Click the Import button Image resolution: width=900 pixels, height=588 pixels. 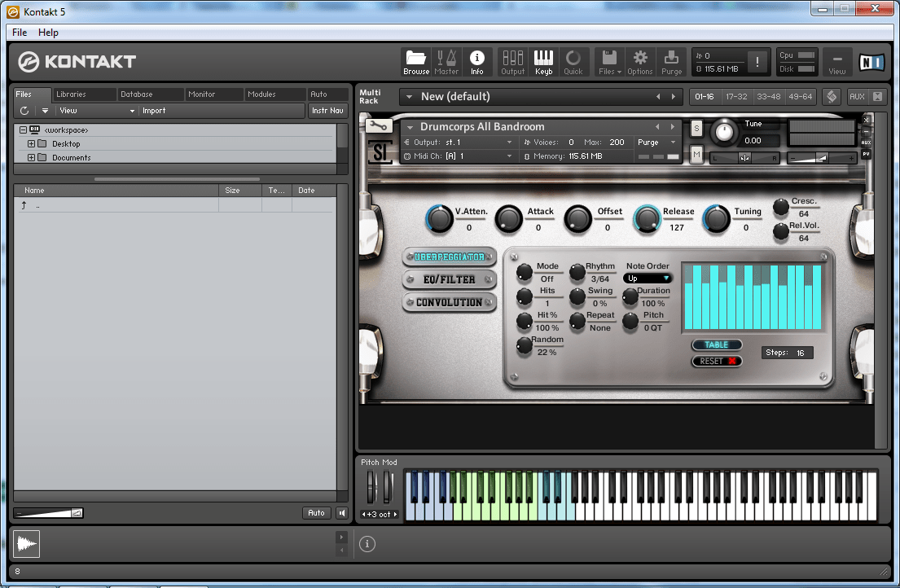pos(154,111)
